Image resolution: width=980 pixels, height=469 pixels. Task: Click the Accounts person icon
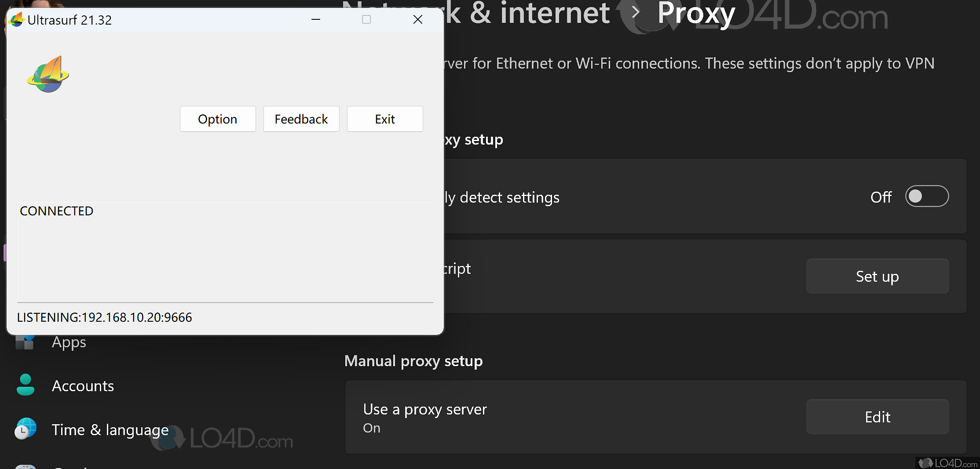pyautogui.click(x=26, y=385)
